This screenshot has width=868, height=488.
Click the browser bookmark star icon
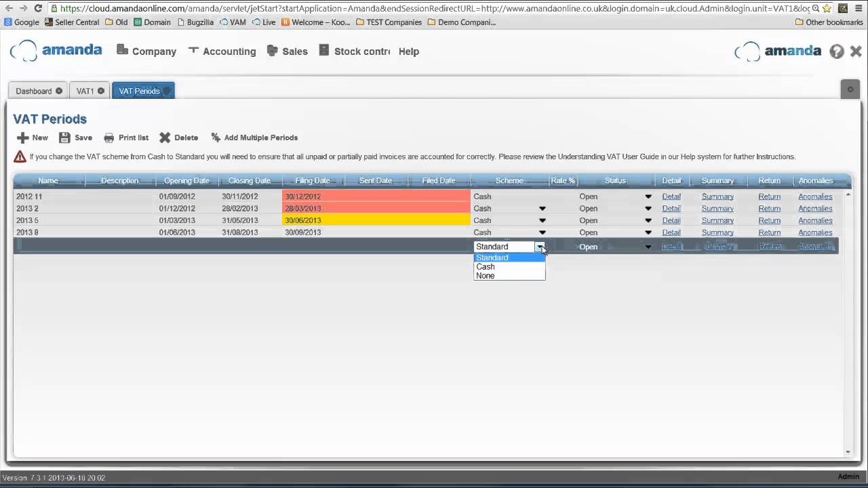[x=827, y=8]
